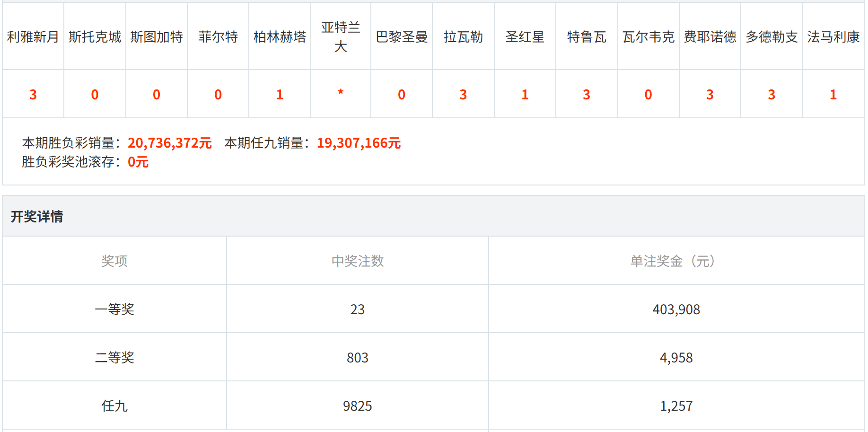Click the result 3 under 拉瓦勒
This screenshot has width=868, height=432.
click(x=463, y=95)
